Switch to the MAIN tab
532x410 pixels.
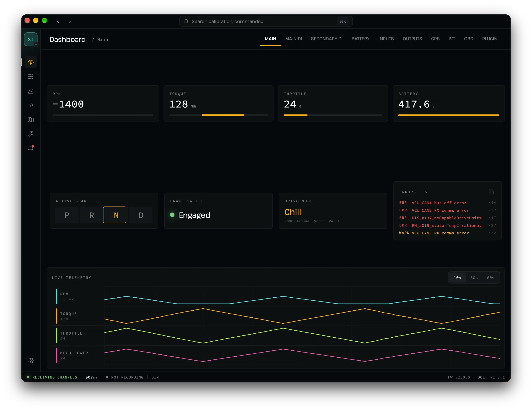pyautogui.click(x=270, y=39)
